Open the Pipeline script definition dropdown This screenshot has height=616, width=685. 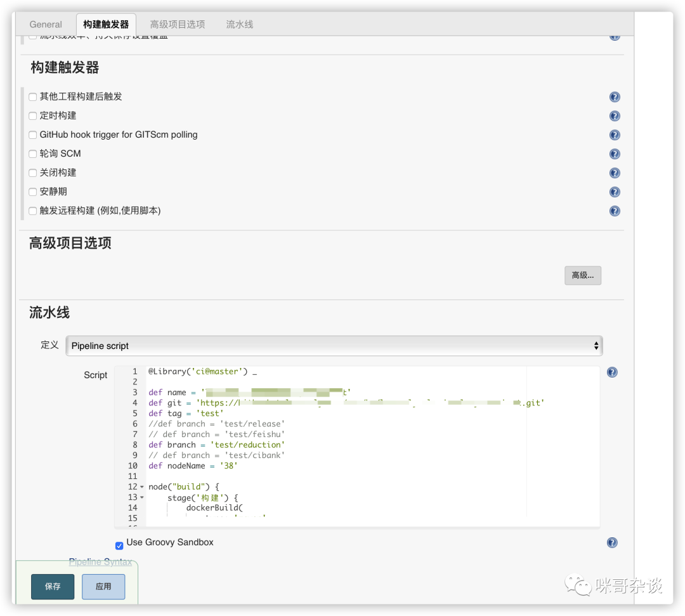334,346
